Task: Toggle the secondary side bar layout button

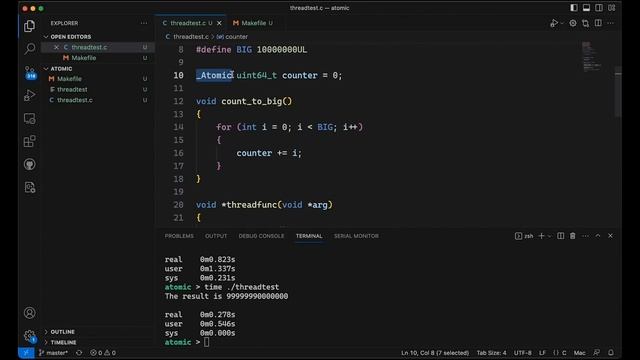Action: coord(599,8)
